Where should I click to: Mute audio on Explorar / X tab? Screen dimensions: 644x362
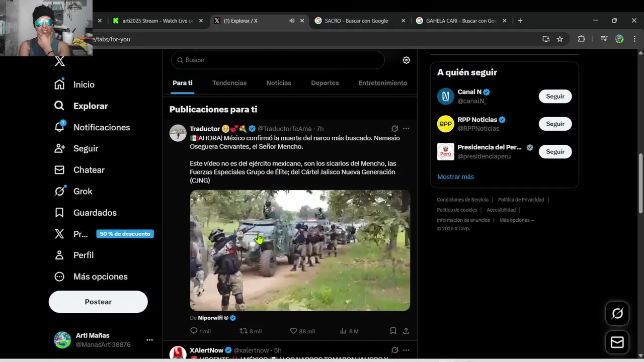292,21
